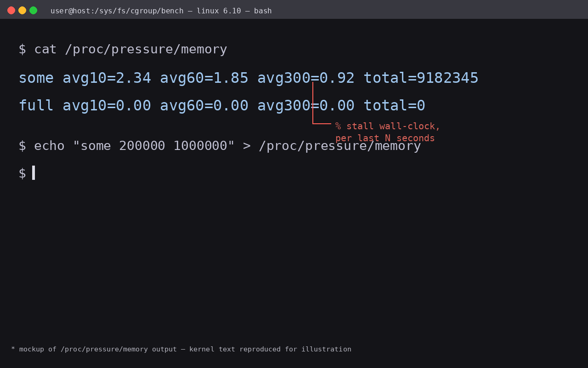The image size is (588, 368).
Task: Click 'avg10=2.34' in the some row
Action: [107, 78]
